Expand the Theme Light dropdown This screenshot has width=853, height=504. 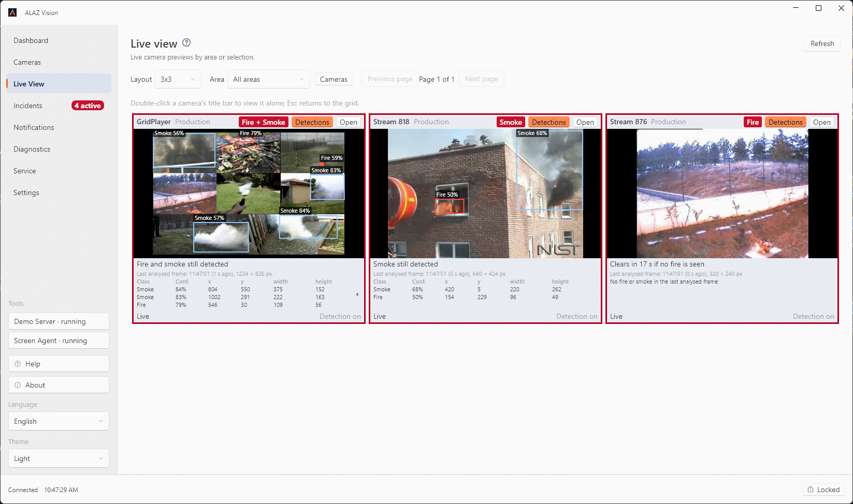[x=59, y=458]
